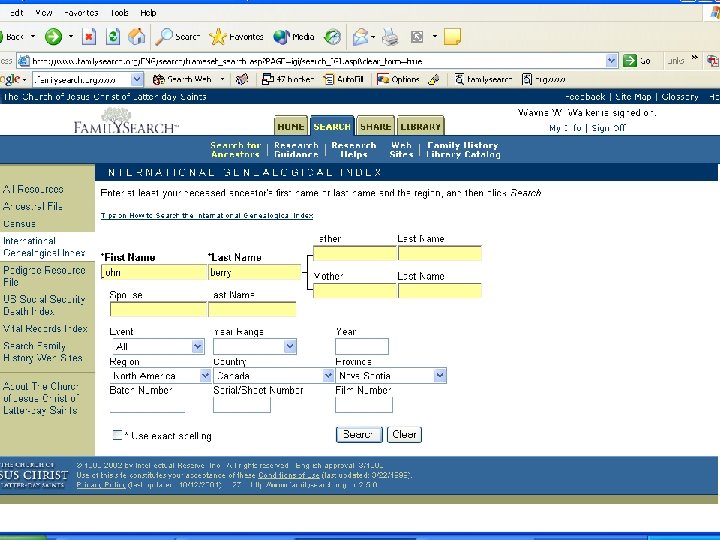
Task: Print the page with the printer icon
Action: tap(390, 37)
